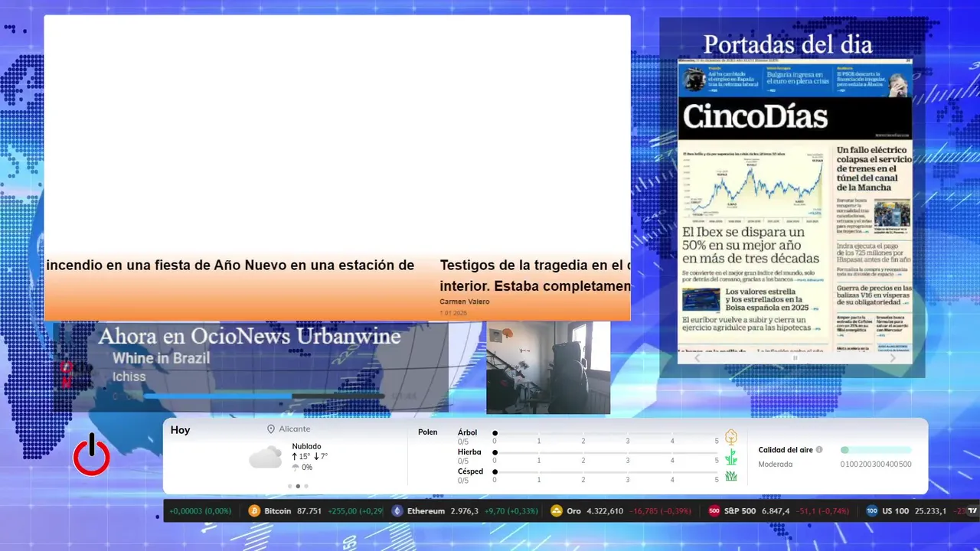
Task: Click the rain probability umbrella icon
Action: (296, 467)
